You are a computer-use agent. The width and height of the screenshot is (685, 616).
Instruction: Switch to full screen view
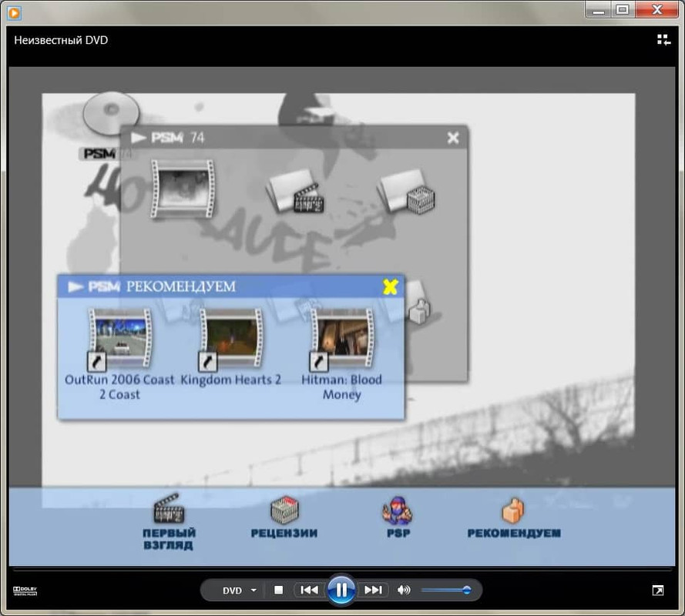tap(657, 591)
